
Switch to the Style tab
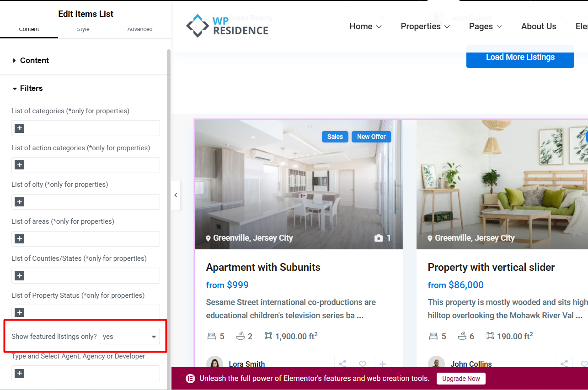tap(83, 29)
